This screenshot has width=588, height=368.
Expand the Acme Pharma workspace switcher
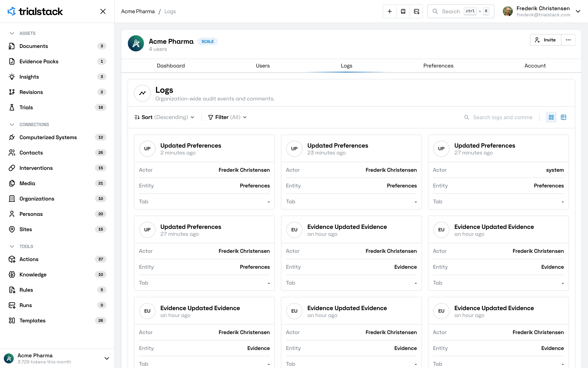[57, 358]
